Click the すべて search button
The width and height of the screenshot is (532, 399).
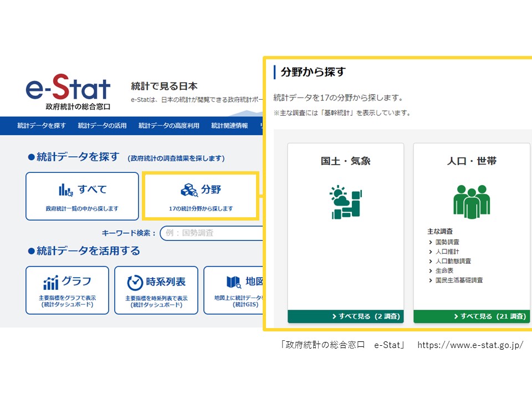tap(82, 196)
